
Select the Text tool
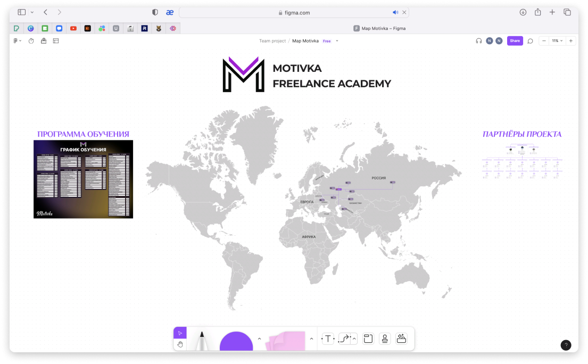tap(328, 339)
